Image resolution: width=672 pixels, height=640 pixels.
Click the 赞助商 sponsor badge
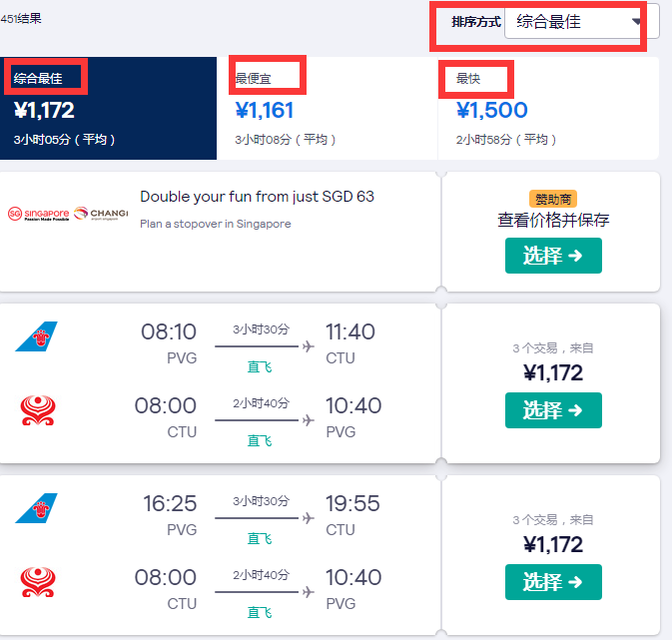click(553, 199)
